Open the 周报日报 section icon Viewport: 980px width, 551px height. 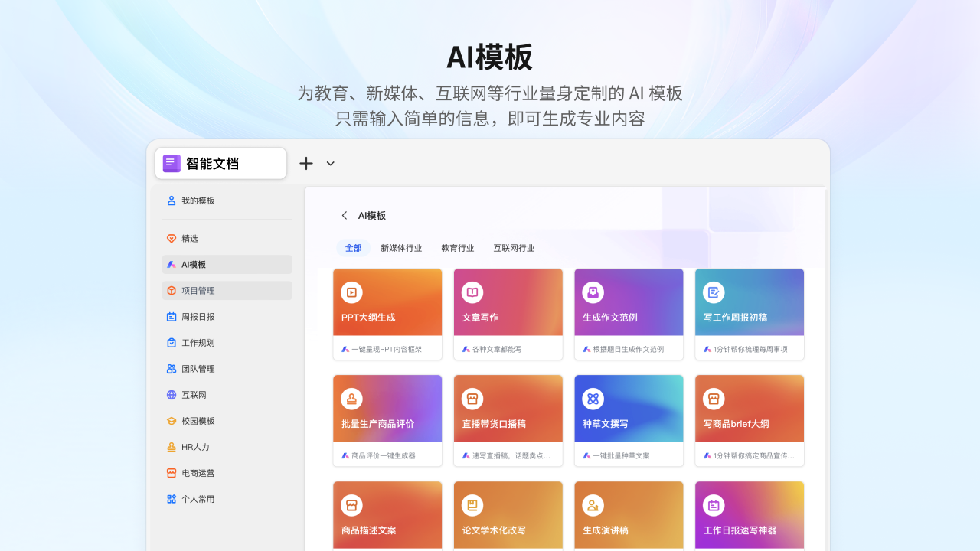170,316
